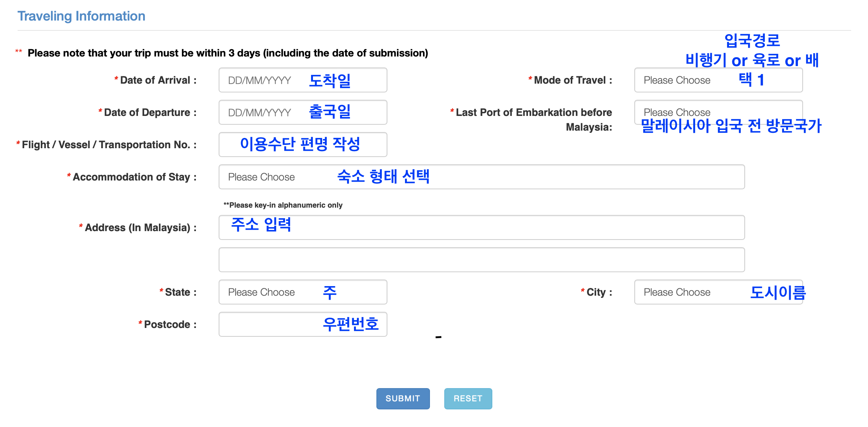This screenshot has height=427, width=868.
Task: Click the second address line field
Action: [x=481, y=260]
